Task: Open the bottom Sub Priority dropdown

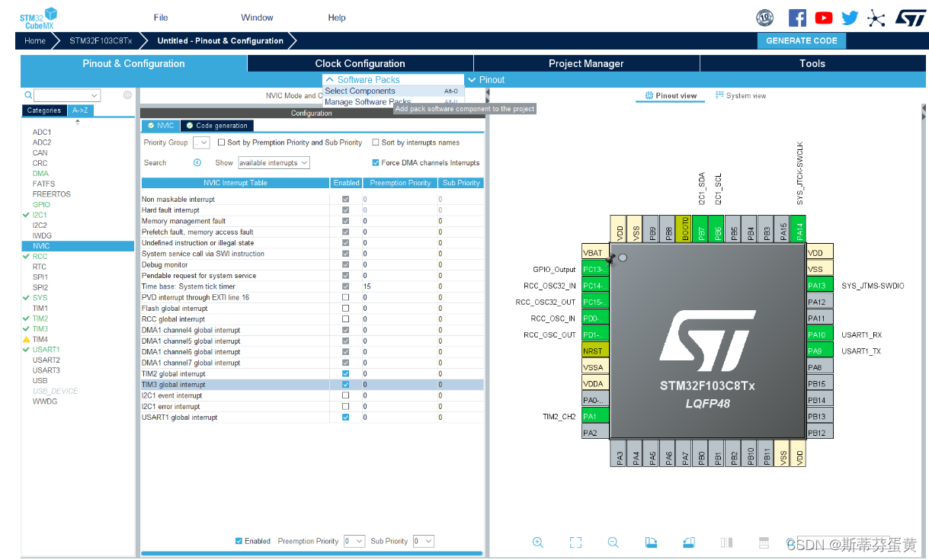Action: [x=423, y=541]
